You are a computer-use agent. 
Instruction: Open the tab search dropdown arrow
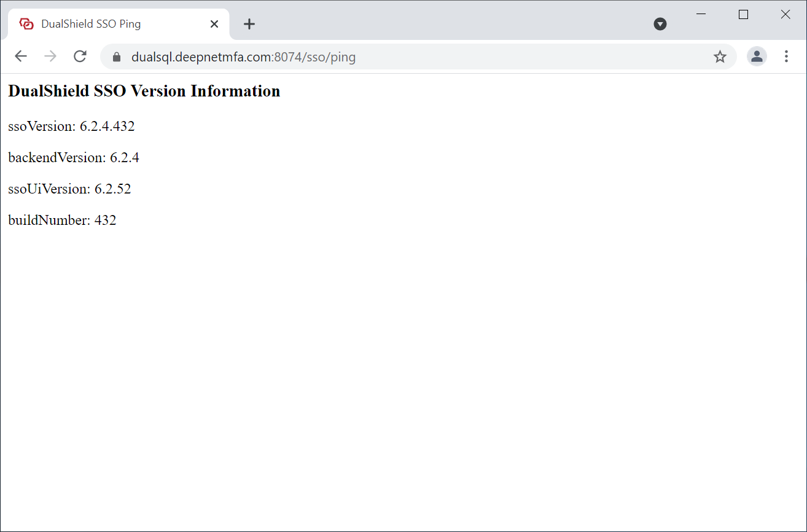pyautogui.click(x=660, y=24)
